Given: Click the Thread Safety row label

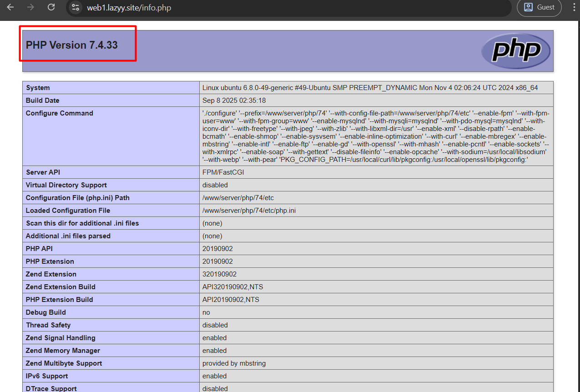Looking at the screenshot, I should coord(48,325).
